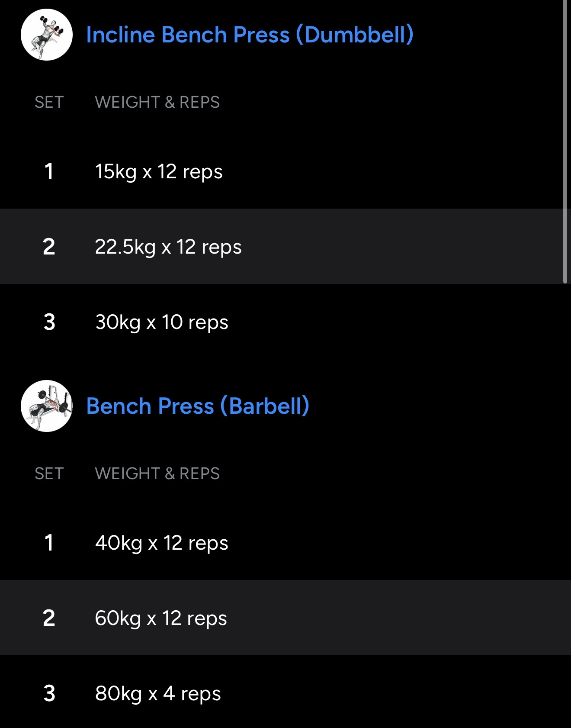This screenshot has height=728, width=571.
Task: Click the vertical scrollbar thumb
Action: click(x=565, y=143)
